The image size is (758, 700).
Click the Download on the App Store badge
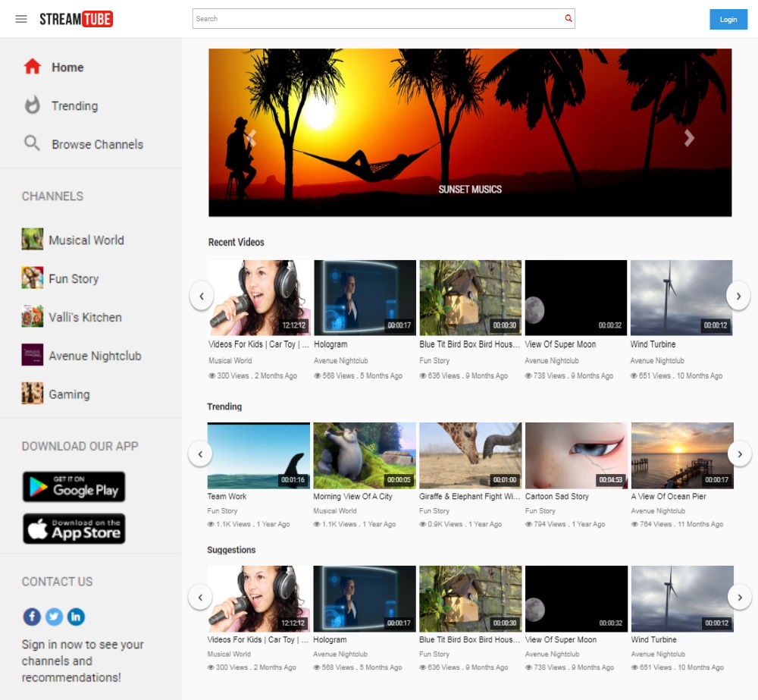click(74, 529)
